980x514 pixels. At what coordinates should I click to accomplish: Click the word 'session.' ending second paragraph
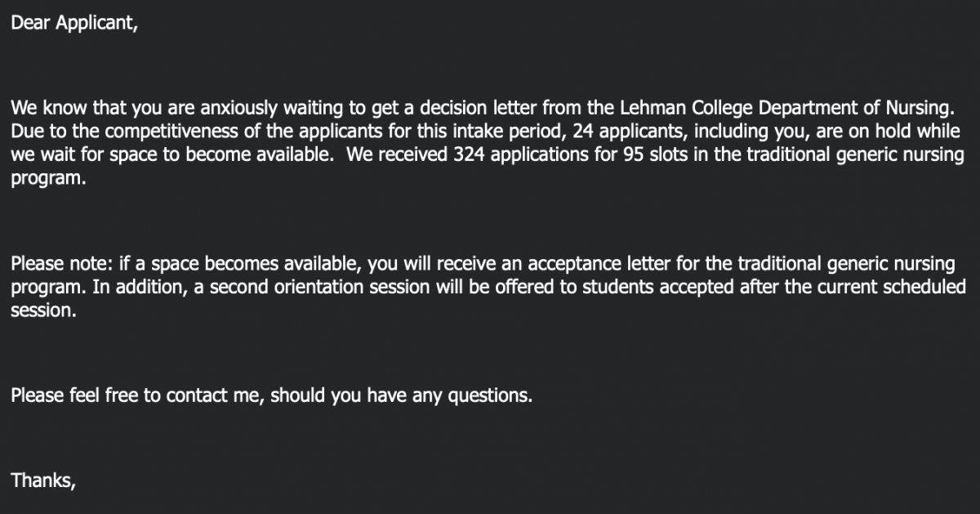pyautogui.click(x=43, y=312)
